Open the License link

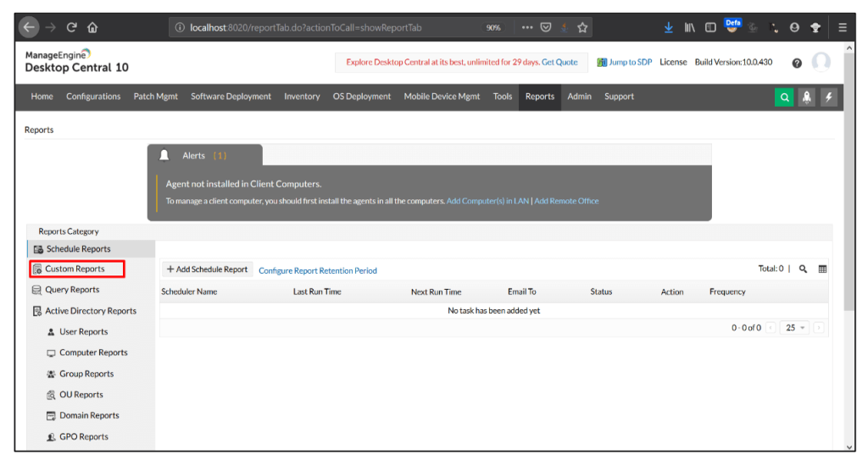pyautogui.click(x=673, y=62)
